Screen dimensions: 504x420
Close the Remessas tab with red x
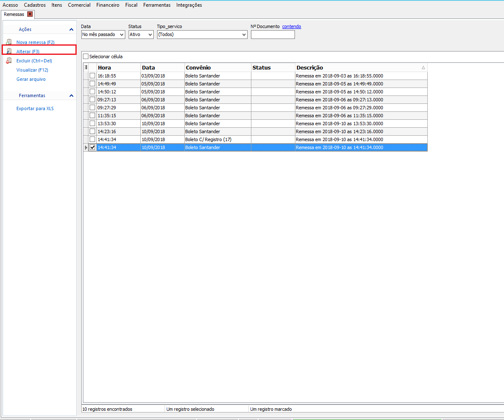30,14
